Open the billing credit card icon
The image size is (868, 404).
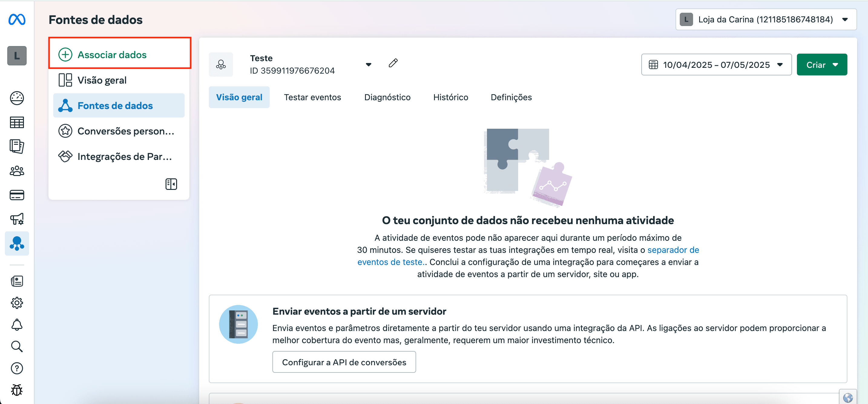pos(17,195)
